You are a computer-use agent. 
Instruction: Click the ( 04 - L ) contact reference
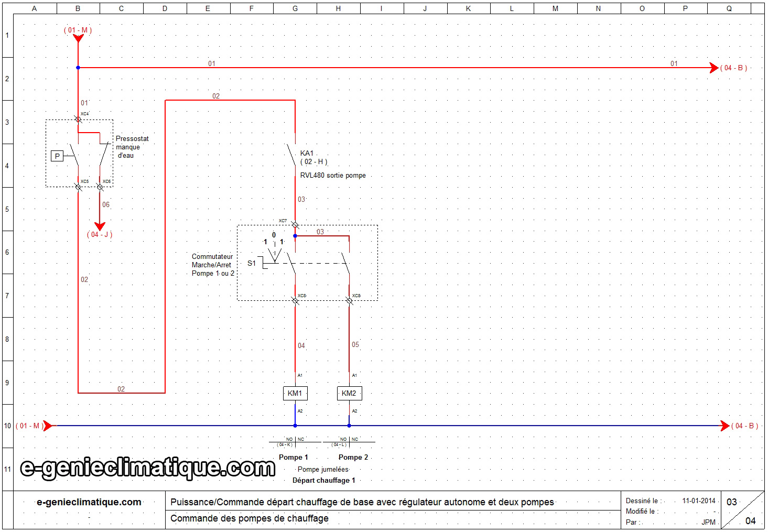coord(339,445)
